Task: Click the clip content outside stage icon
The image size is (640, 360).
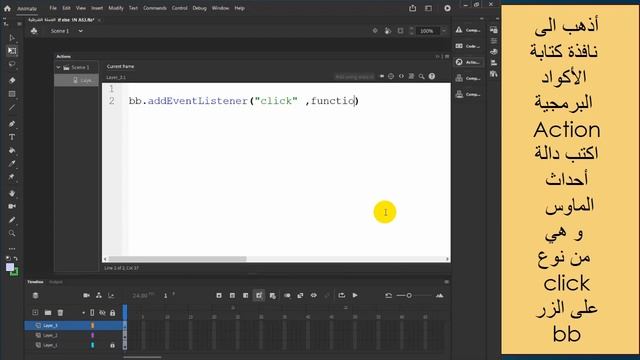Action: coord(400,31)
